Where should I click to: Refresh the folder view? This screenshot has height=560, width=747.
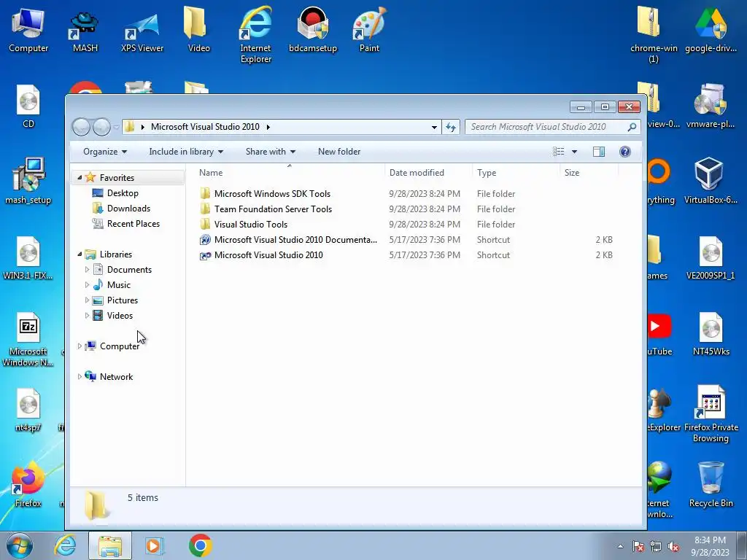point(451,127)
